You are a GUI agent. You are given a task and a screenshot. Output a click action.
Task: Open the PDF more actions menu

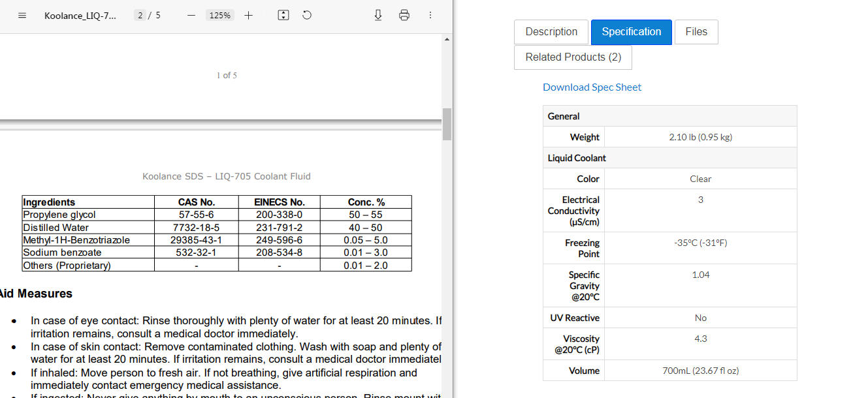(430, 15)
